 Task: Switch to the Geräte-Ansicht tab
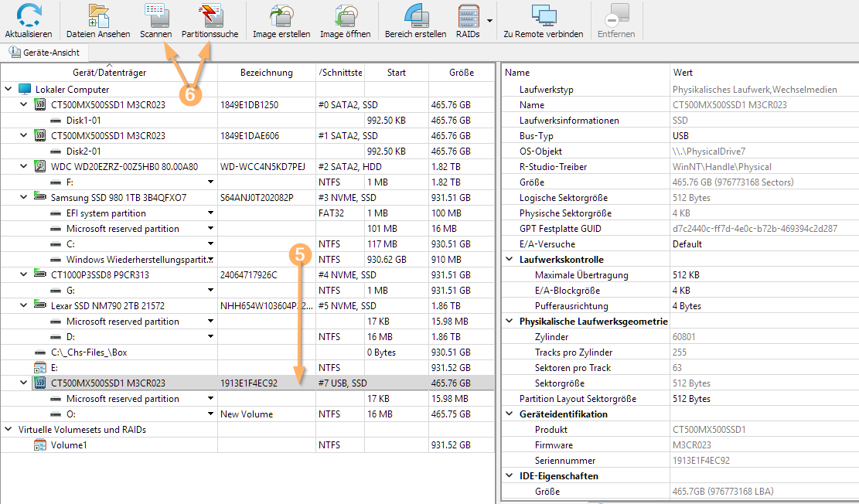[44, 53]
